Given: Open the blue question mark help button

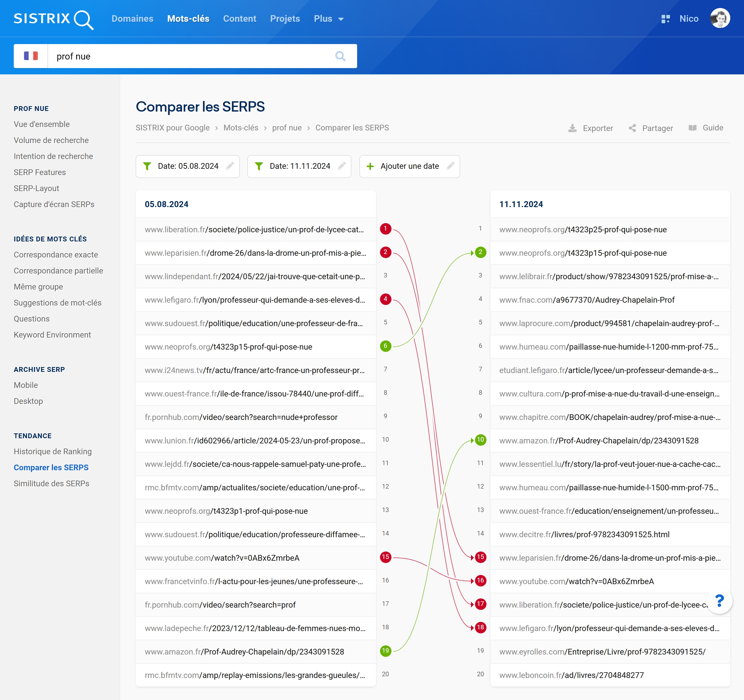Looking at the screenshot, I should pos(719,601).
